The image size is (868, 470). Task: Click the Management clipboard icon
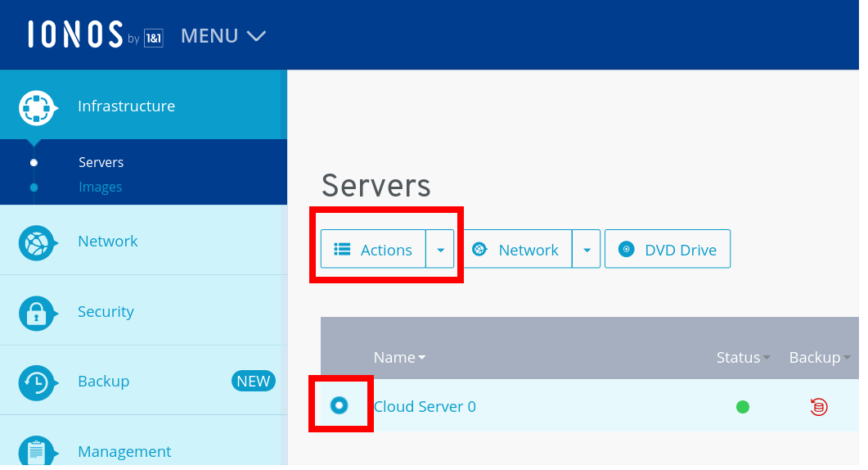(x=37, y=451)
